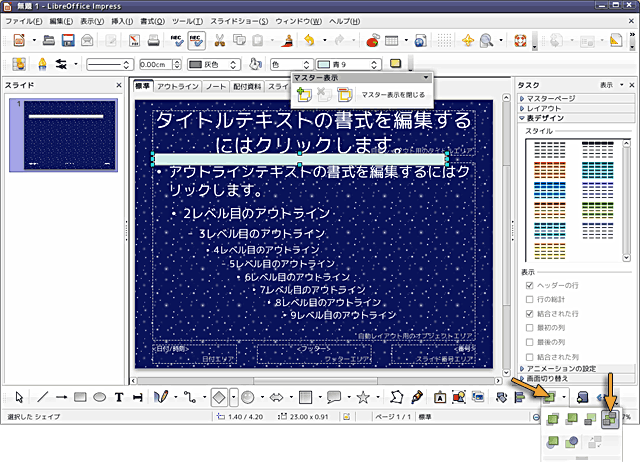The image size is (640, 462).
Task: Choose the Ellipse drawing tool
Action: [99, 397]
